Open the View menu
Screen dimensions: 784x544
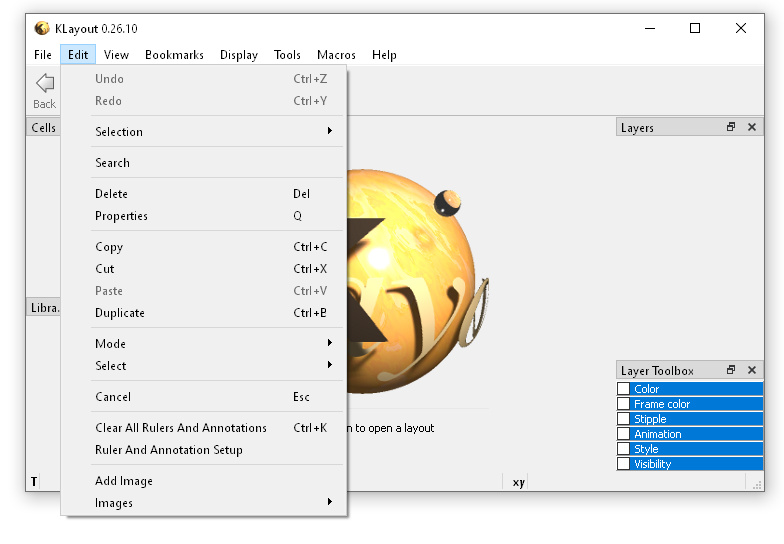click(116, 54)
